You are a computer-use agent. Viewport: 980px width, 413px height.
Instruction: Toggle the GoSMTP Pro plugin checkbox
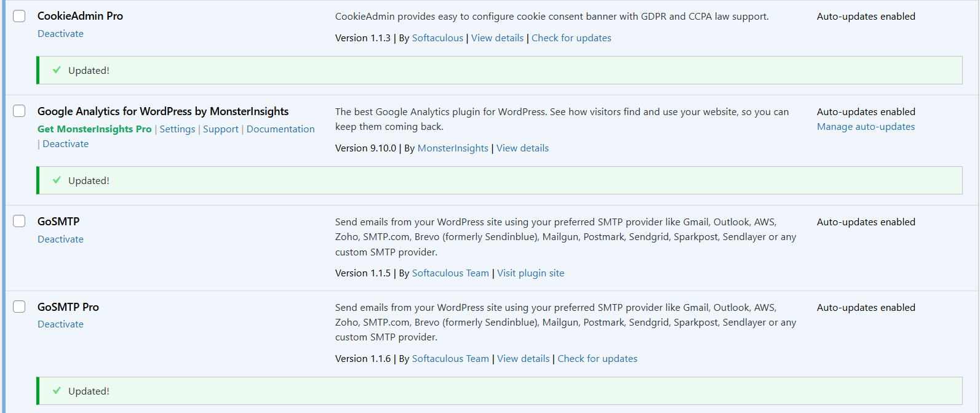pyautogui.click(x=20, y=307)
